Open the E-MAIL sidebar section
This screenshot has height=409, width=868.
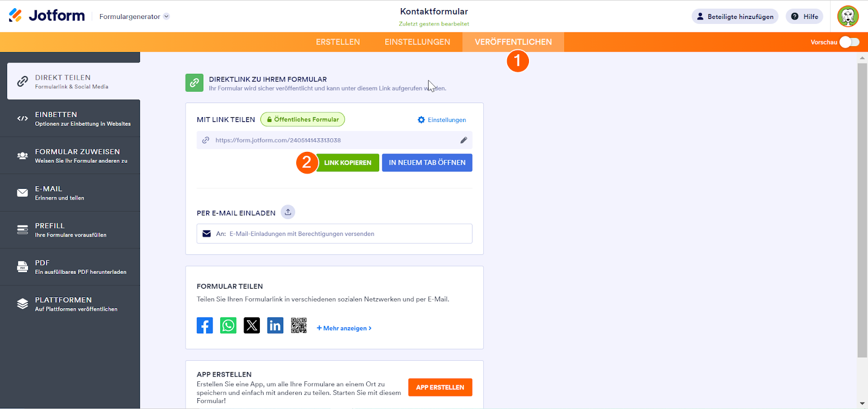[70, 193]
